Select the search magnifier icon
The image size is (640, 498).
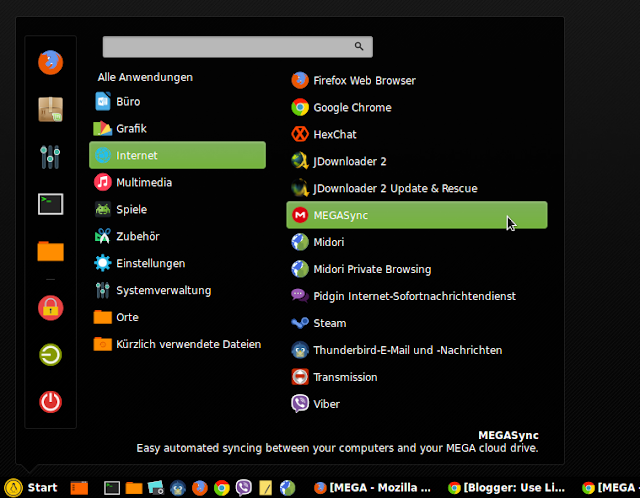tap(359, 46)
